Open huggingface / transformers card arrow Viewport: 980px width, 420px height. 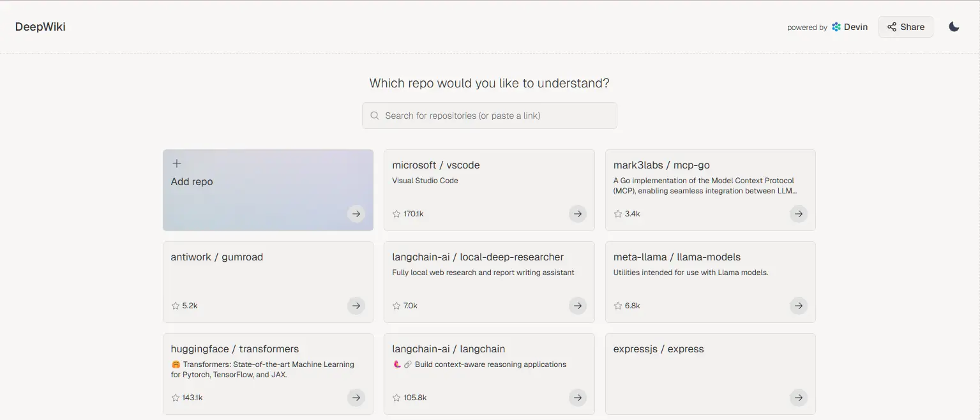(x=356, y=398)
